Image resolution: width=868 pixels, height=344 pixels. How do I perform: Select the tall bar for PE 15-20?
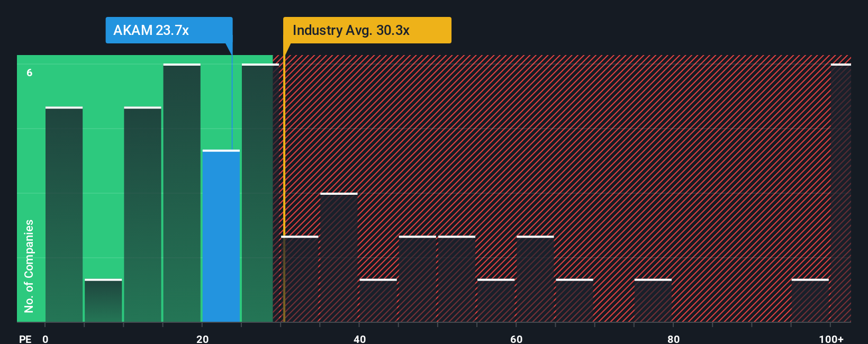pyautogui.click(x=182, y=193)
